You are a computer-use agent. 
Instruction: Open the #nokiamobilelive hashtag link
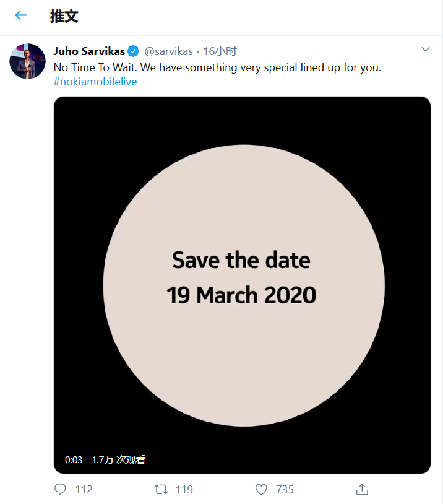tap(95, 82)
